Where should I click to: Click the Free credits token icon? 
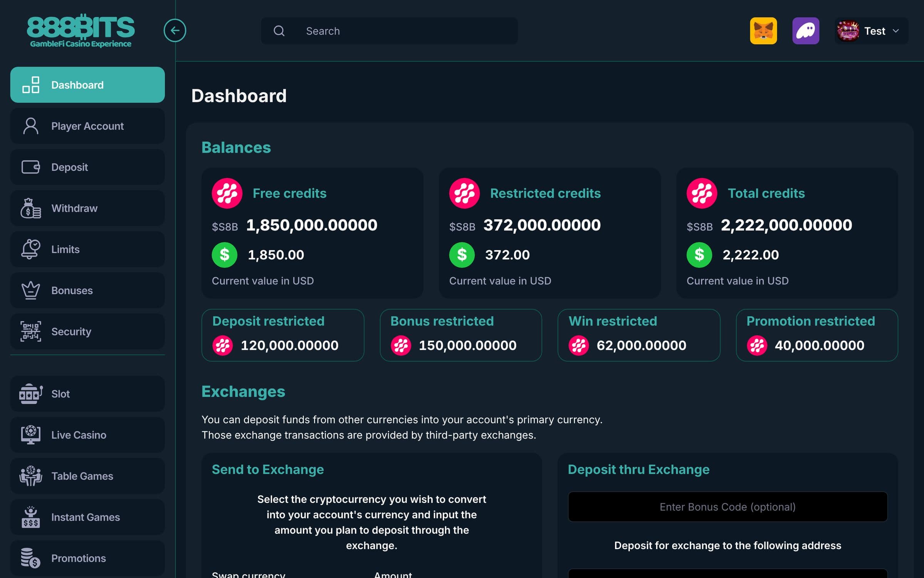click(x=227, y=193)
